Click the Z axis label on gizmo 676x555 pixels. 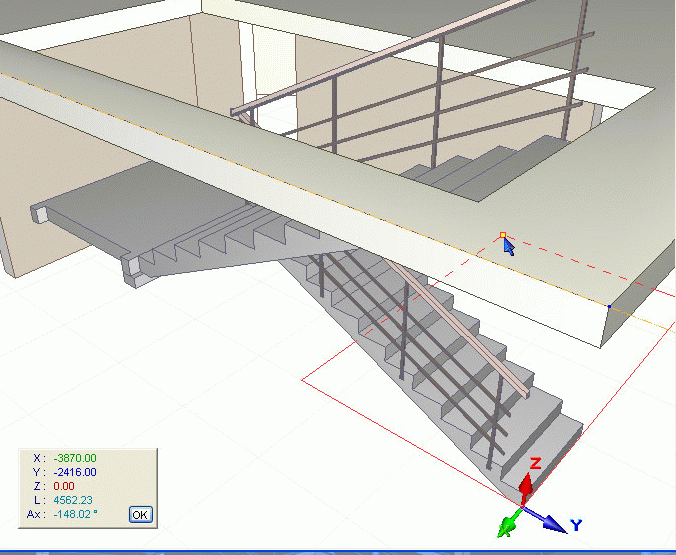[535, 463]
